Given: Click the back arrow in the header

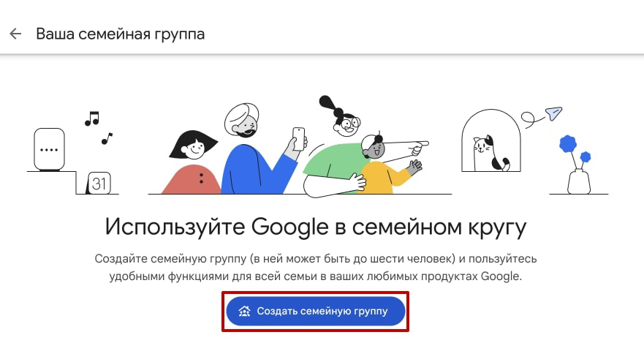Looking at the screenshot, I should [15, 34].
